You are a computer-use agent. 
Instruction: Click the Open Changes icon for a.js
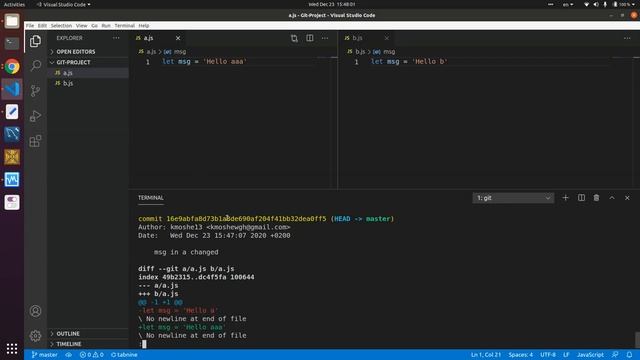click(x=294, y=38)
